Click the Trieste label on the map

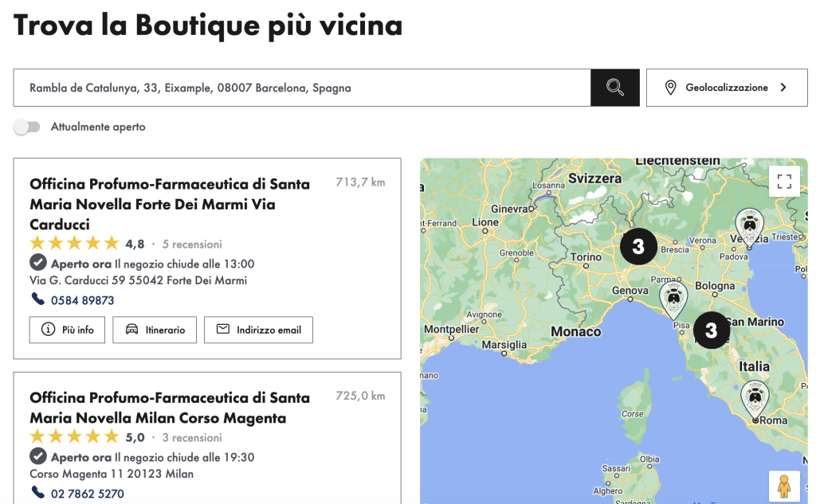click(x=784, y=236)
